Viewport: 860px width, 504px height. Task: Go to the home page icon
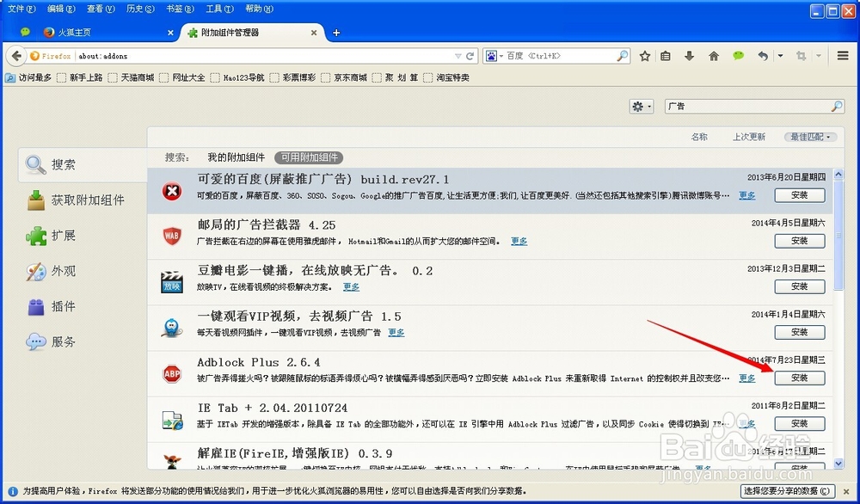coord(714,55)
